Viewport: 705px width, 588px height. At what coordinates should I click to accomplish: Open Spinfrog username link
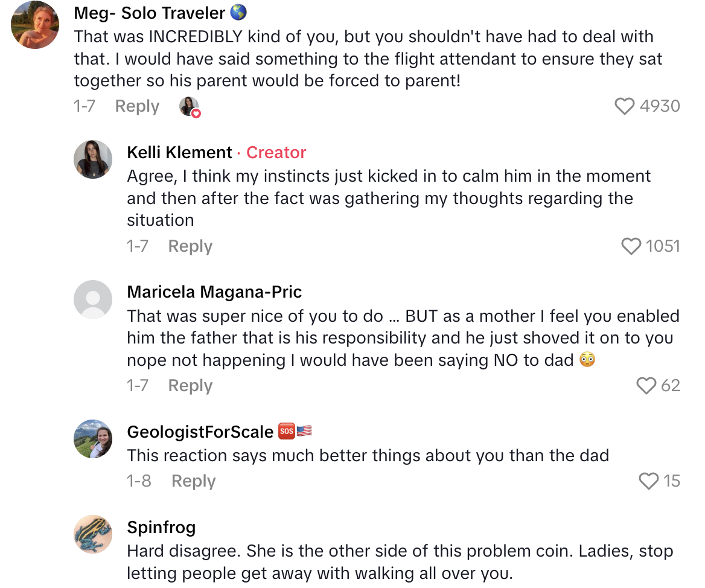(x=161, y=528)
